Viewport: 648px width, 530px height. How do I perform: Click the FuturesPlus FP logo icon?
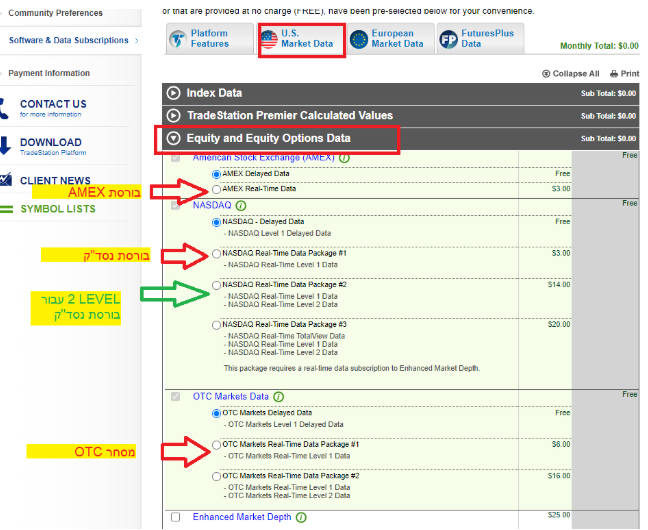[448, 39]
